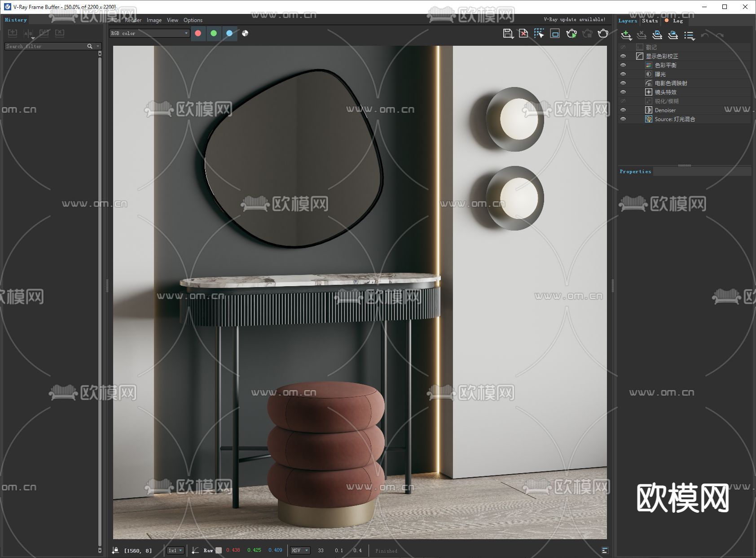Viewport: 756px width, 558px height.
Task: Open the HSV color mode dropdown
Action: pyautogui.click(x=300, y=550)
